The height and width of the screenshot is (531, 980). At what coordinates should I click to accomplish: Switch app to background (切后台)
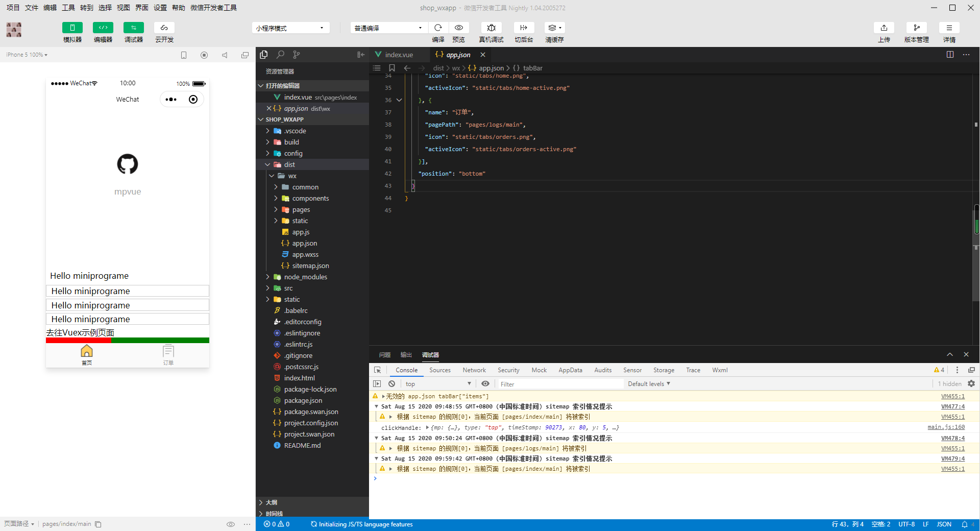524,28
